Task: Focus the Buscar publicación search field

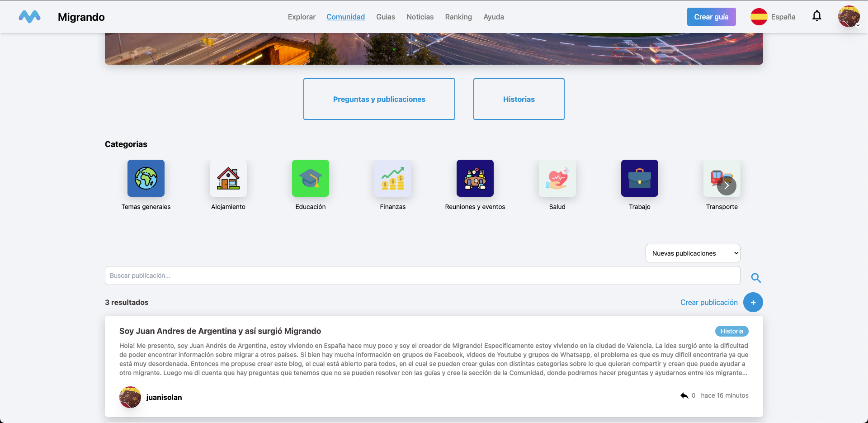Action: (x=423, y=276)
